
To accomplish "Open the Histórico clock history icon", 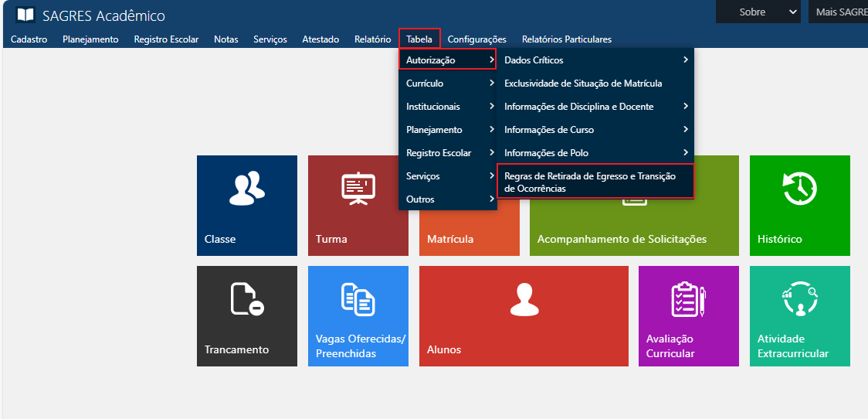I will pos(799,189).
